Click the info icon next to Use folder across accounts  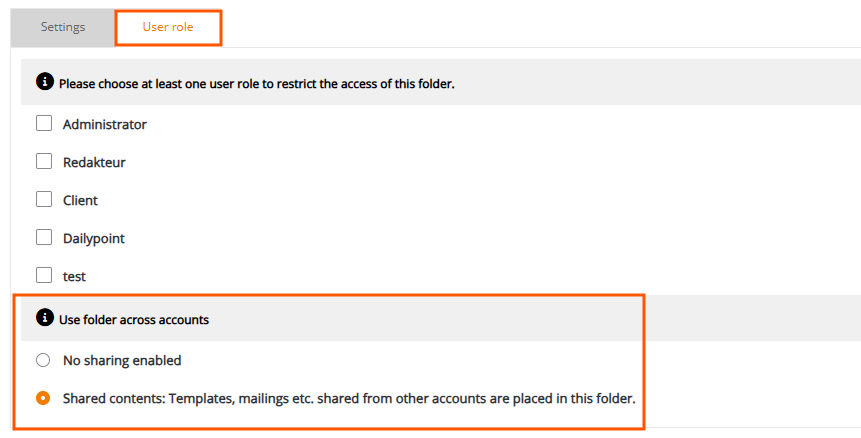click(x=44, y=317)
